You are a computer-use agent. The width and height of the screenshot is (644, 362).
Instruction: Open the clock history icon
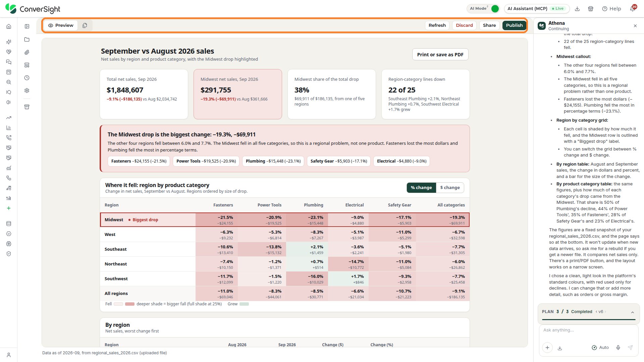[27, 78]
